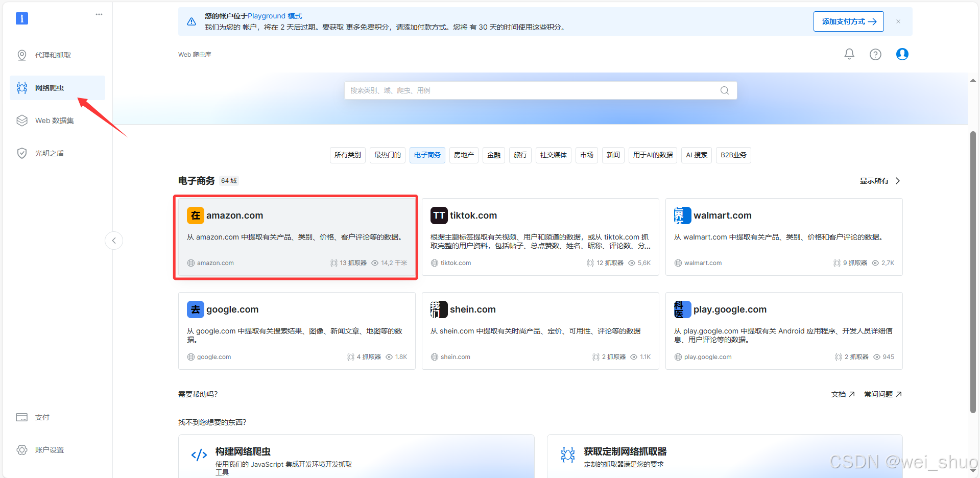This screenshot has height=478, width=980.
Task: Open the help question-mark icon
Action: click(x=875, y=54)
